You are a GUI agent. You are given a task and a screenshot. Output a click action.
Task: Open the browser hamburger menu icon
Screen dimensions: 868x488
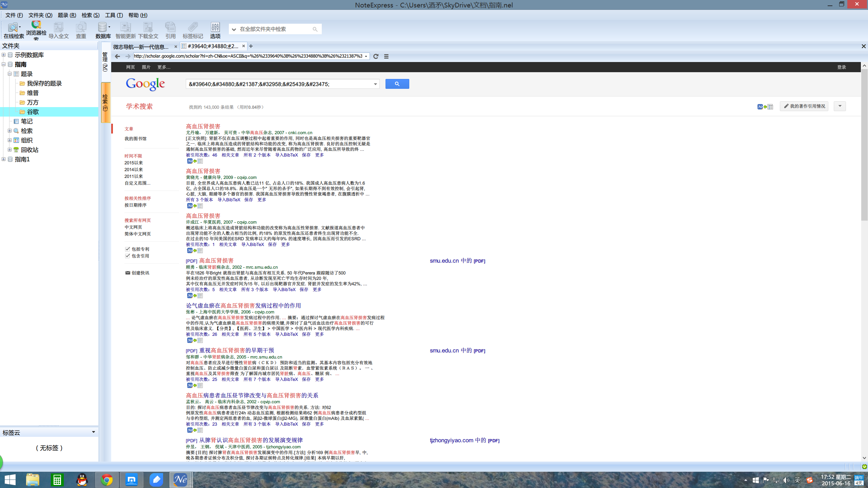386,56
